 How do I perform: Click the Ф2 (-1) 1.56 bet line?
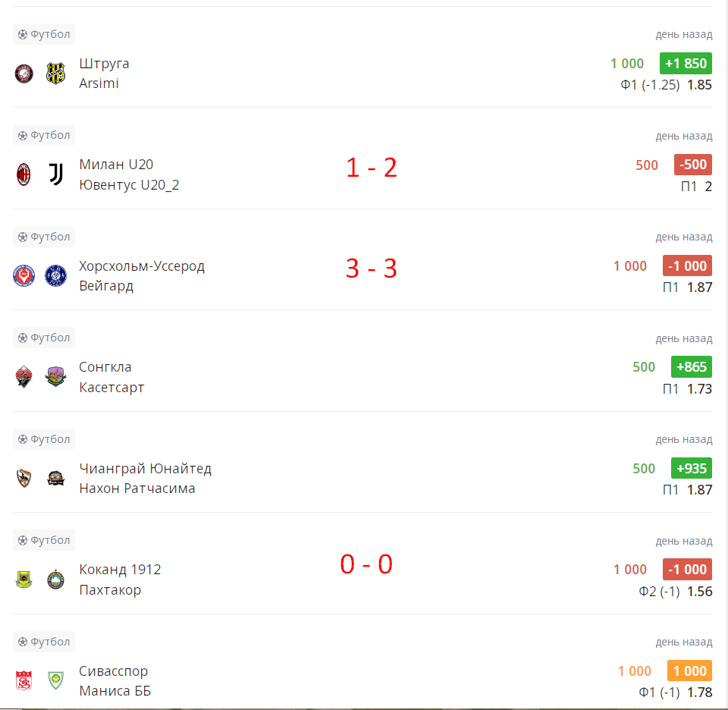(675, 591)
